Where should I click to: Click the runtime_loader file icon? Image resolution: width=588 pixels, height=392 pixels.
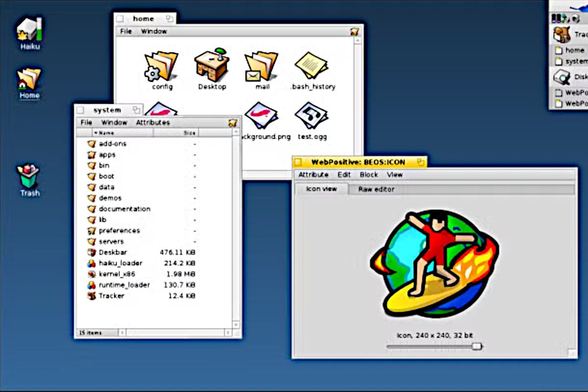(x=91, y=285)
